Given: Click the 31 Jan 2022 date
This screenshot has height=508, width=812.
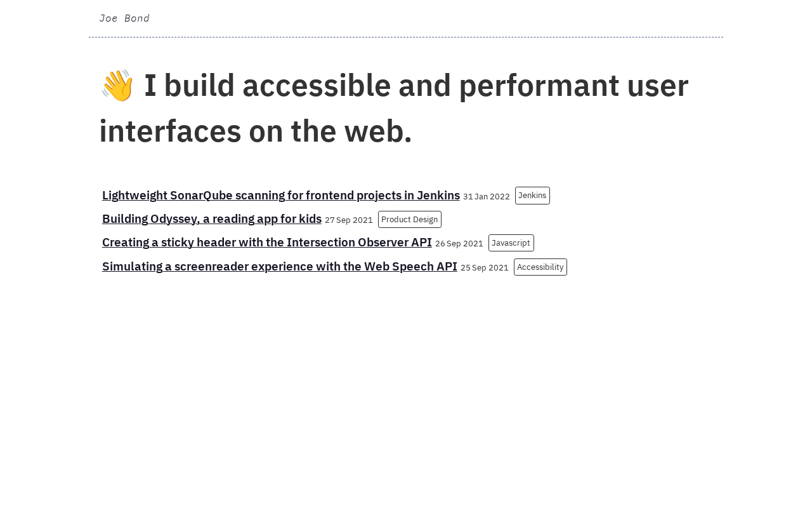Looking at the screenshot, I should pos(486,197).
